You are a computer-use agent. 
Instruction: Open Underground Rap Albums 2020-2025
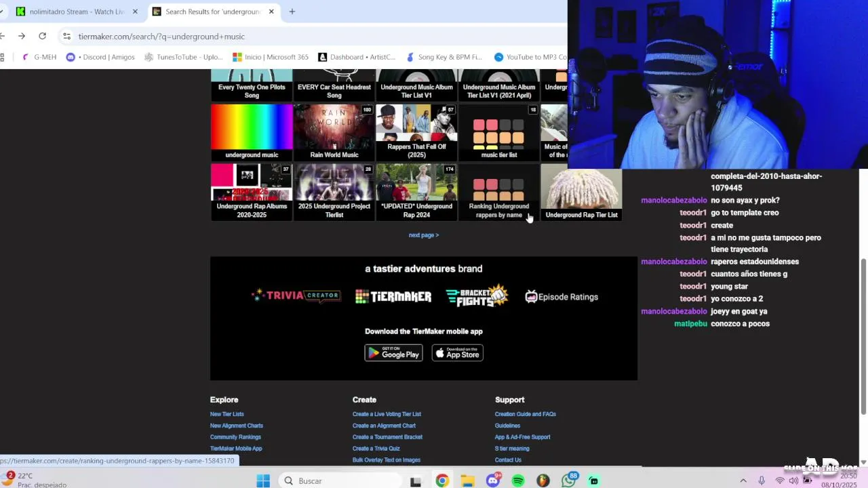(x=252, y=192)
